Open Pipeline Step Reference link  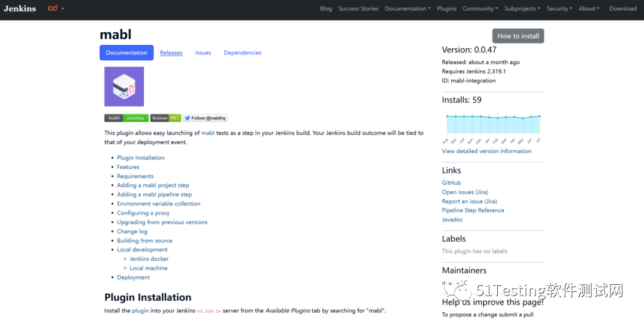coord(473,210)
